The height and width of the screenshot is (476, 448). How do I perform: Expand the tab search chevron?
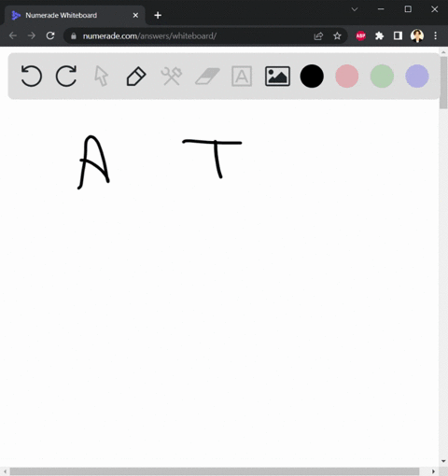coord(355,9)
